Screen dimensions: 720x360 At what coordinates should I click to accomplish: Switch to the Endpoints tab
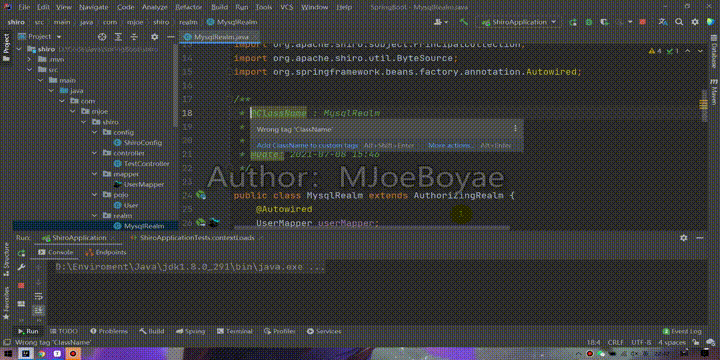(x=106, y=252)
